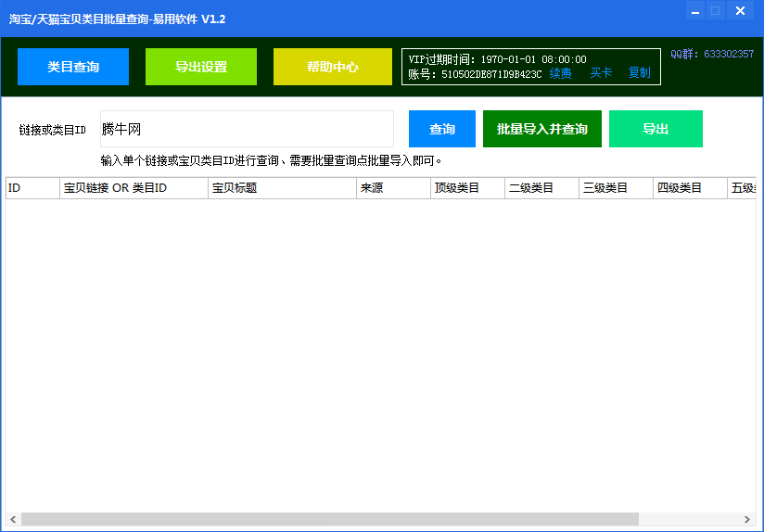Click the 顶级类目 column header
764x532 pixels.
(467, 188)
